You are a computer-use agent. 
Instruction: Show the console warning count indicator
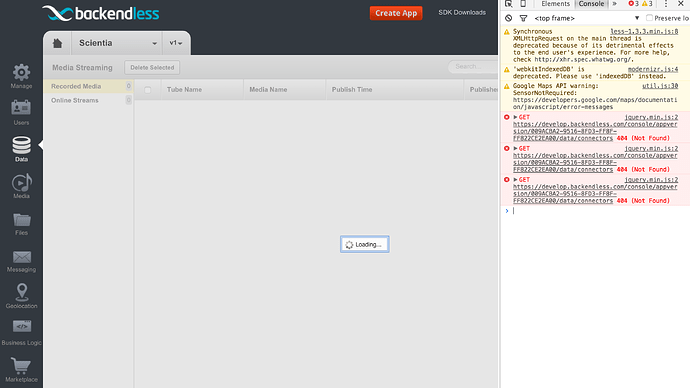point(647,4)
